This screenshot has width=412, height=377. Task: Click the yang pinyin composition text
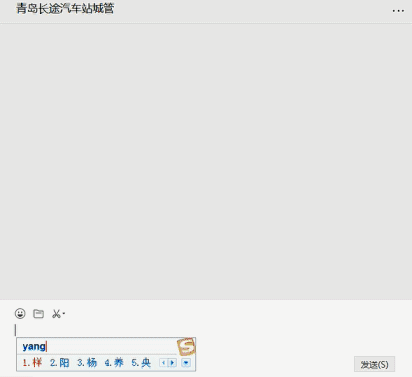coord(34,347)
